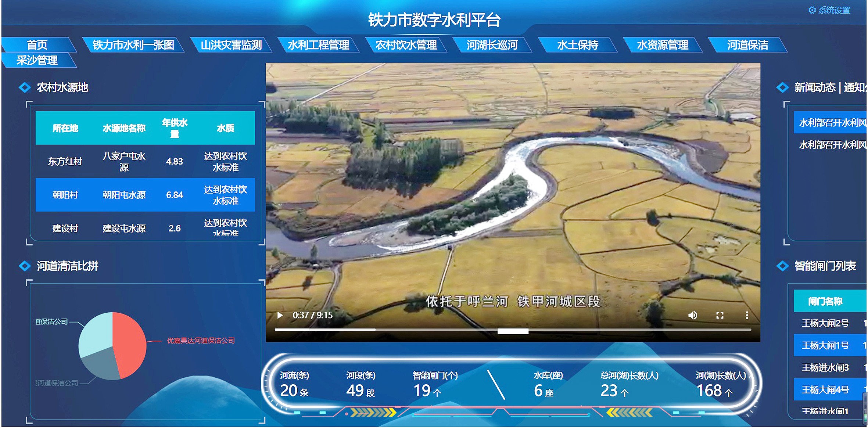Viewport: 868px width, 428px height.
Task: Enter video fullscreen mode
Action: click(720, 315)
